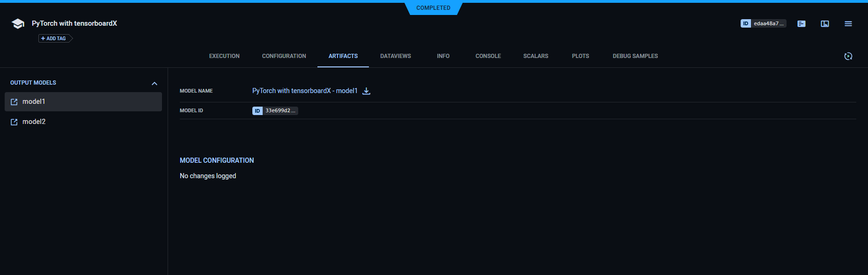
Task: Open the Console tab
Action: pos(488,56)
